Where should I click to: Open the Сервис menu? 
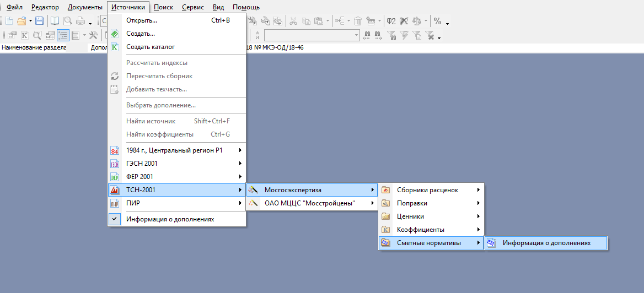coord(193,7)
